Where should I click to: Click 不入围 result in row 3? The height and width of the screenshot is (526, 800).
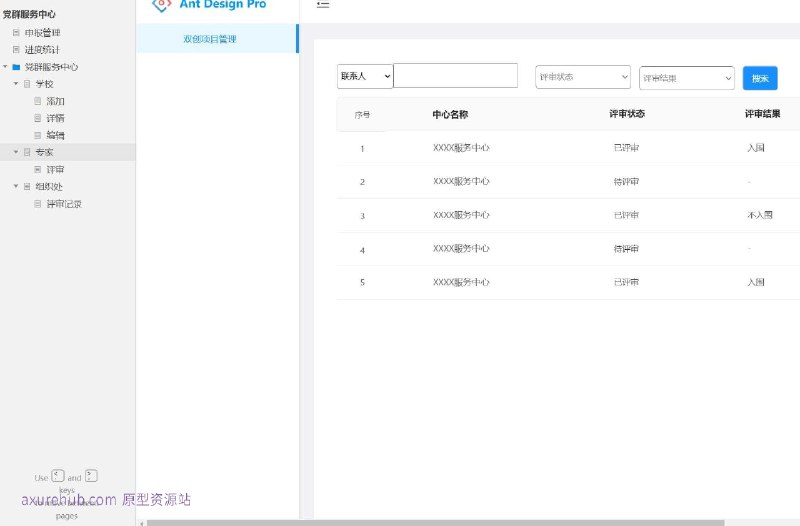coord(760,215)
